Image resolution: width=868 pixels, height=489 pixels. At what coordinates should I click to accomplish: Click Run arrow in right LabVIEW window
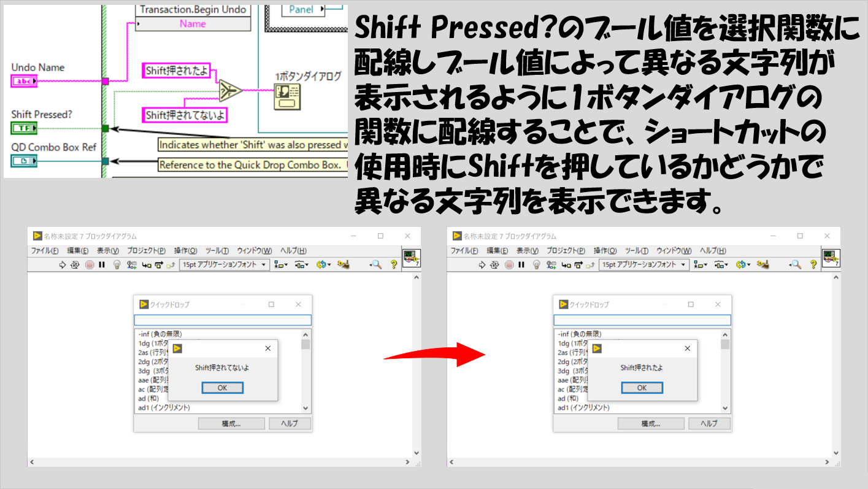point(482,264)
